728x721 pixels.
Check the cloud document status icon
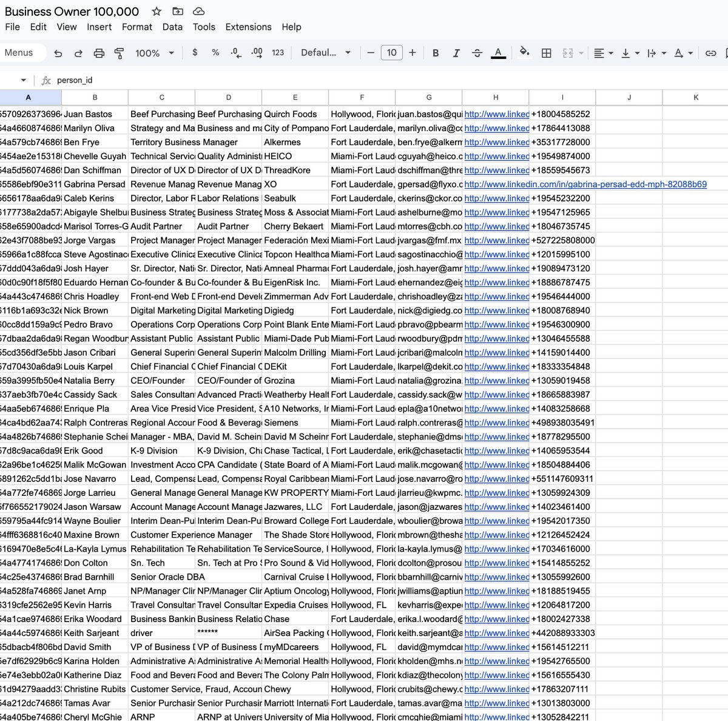tap(198, 12)
